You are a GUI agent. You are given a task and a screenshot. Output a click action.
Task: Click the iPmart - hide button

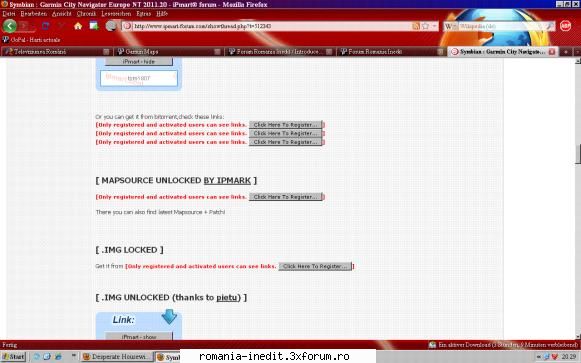pos(139,62)
